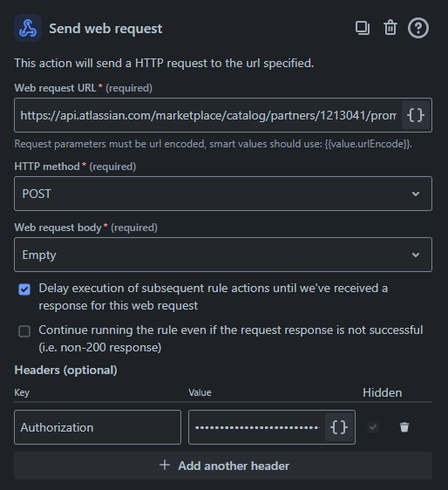Click into the Web request URL field
Viewport: 448px width, 490px height.
tap(208, 115)
